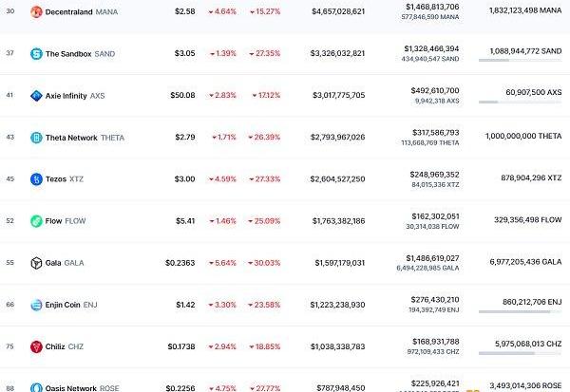Click the Decentraland MANA coin logo
Screen dimensions: 570x392
tap(36, 12)
